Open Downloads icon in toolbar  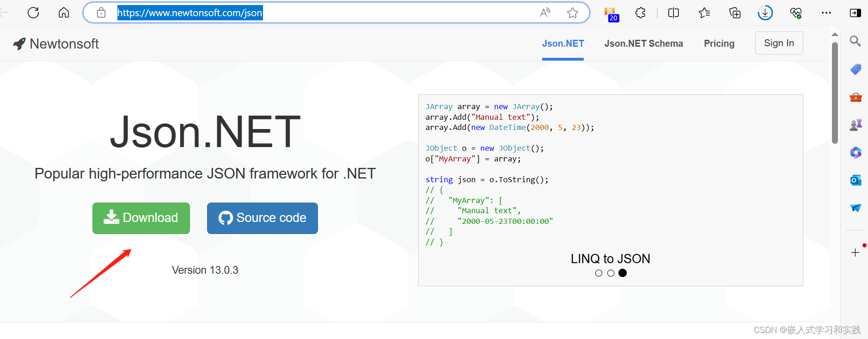(x=765, y=12)
